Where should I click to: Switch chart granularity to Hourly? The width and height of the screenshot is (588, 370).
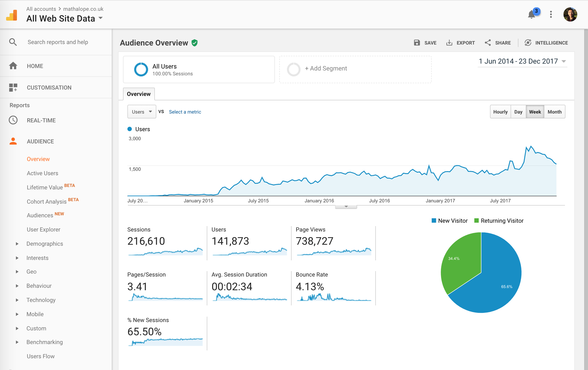click(x=500, y=112)
